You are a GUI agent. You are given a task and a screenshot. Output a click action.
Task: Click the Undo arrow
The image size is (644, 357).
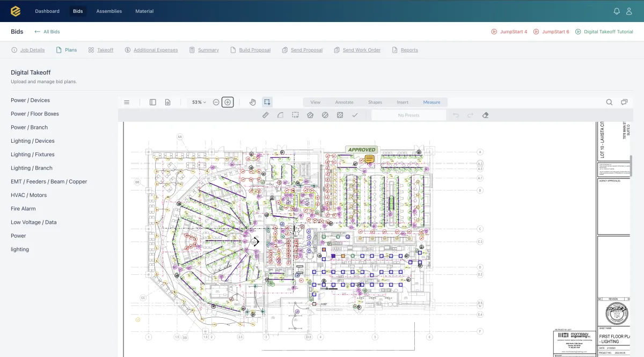[456, 115]
